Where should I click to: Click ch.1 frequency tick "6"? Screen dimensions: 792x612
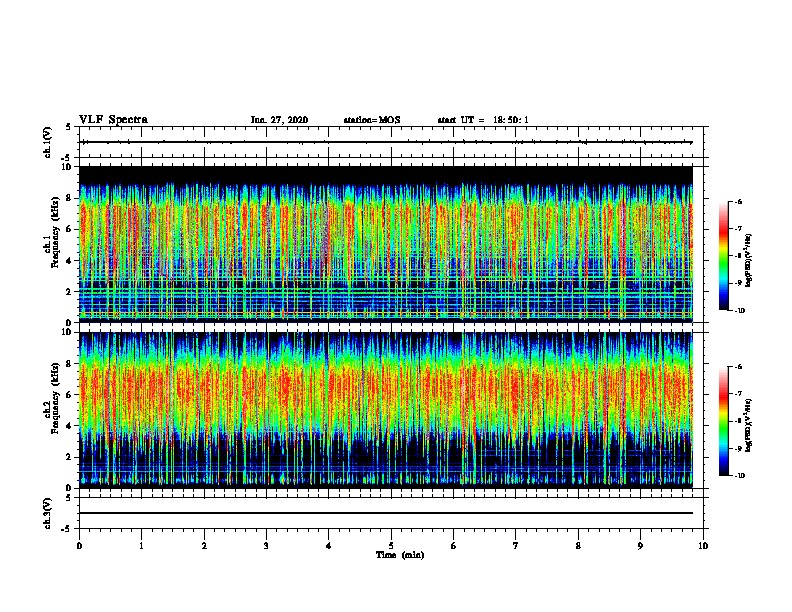click(x=69, y=229)
